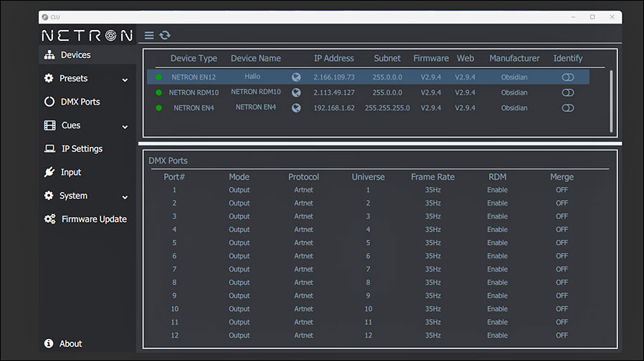The height and width of the screenshot is (361, 644).
Task: Click the IP Address column header
Action: click(x=333, y=58)
